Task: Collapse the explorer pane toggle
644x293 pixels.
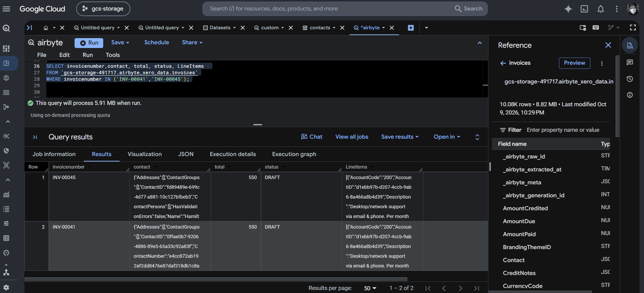Action: pos(29,28)
